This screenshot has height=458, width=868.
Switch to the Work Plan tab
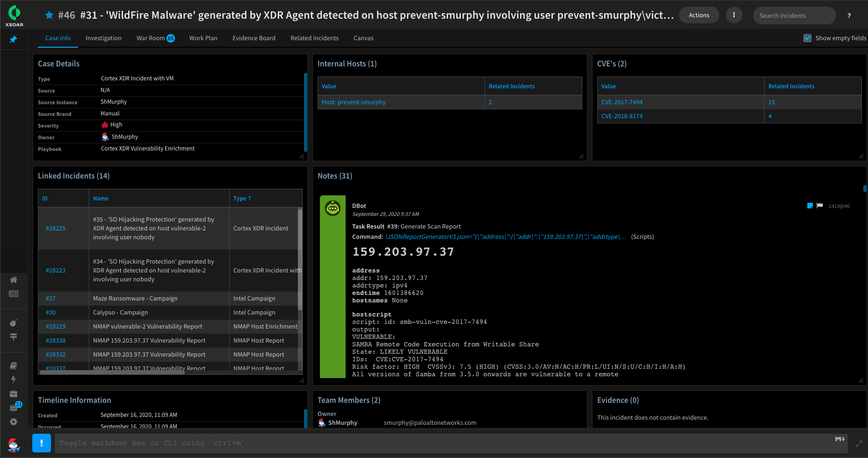click(203, 38)
